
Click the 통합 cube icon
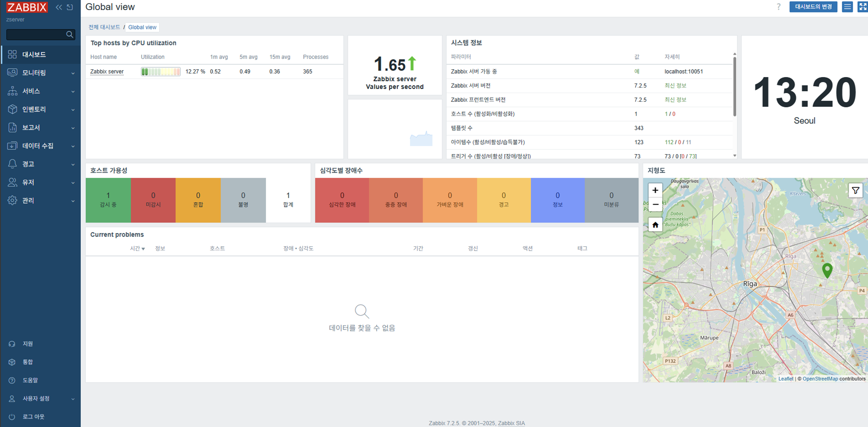pyautogui.click(x=12, y=362)
